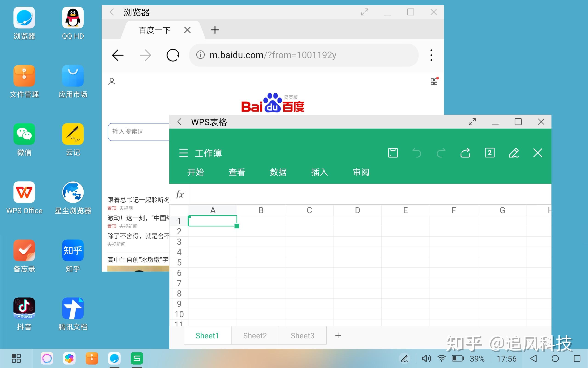Open 抖音 from the desktop
The image size is (588, 368).
[x=24, y=308]
